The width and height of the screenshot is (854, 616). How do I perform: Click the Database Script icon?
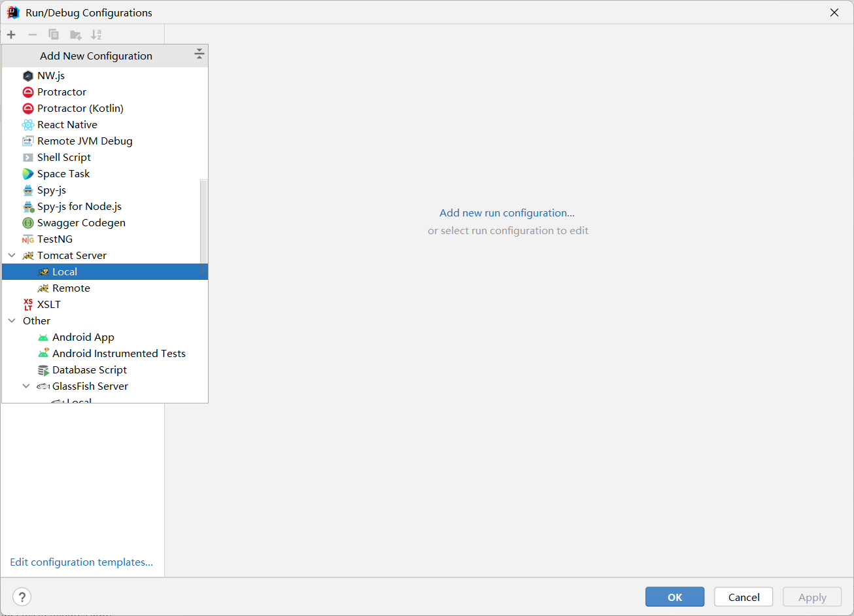43,370
